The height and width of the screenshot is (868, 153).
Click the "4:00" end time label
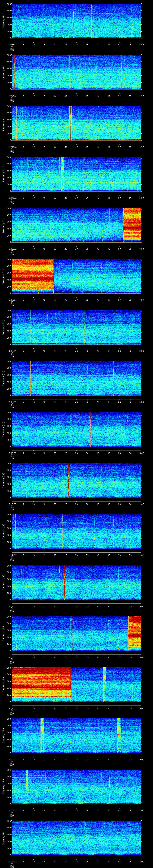point(141,147)
